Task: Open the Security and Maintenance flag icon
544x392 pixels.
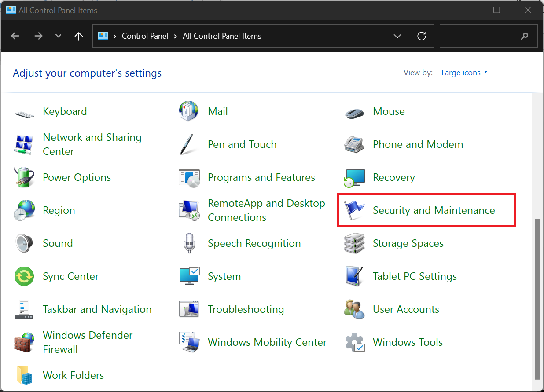Action: click(354, 210)
